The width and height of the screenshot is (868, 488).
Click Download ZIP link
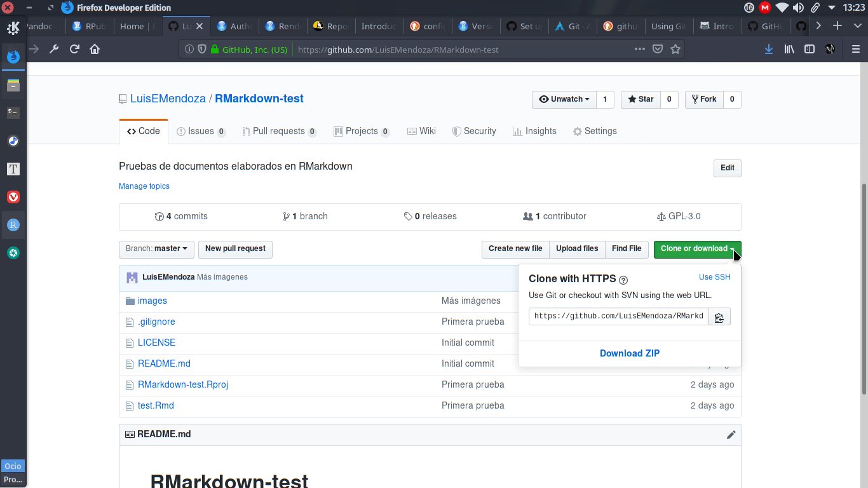point(630,353)
